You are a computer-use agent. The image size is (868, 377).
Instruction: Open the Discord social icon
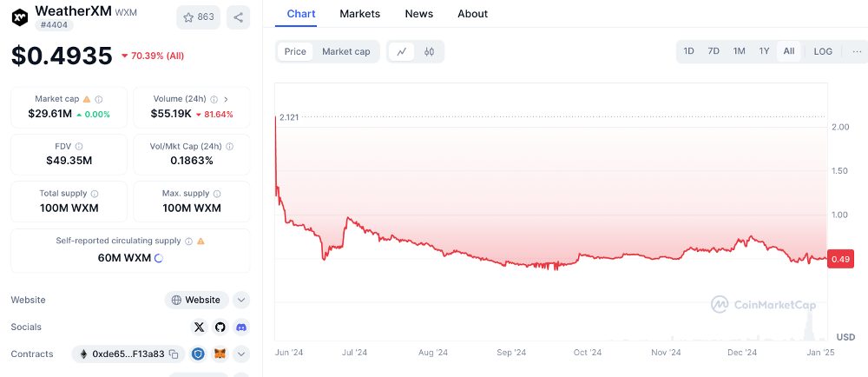240,327
